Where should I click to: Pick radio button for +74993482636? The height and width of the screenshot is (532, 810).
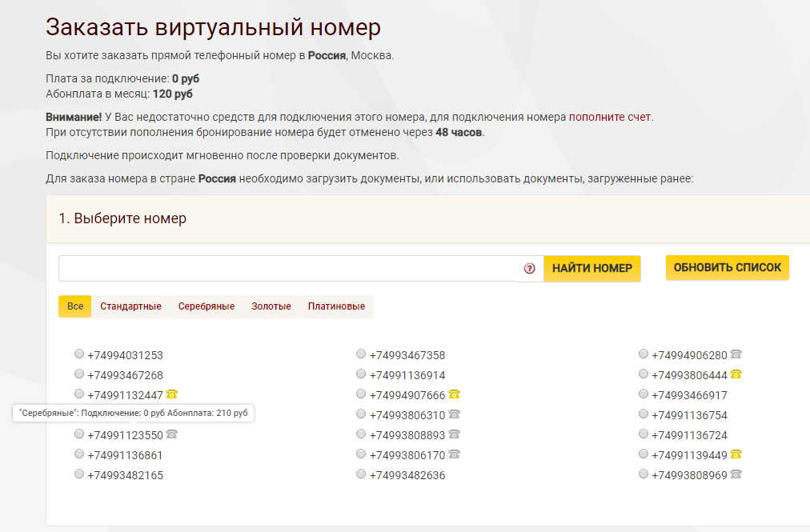point(361,474)
